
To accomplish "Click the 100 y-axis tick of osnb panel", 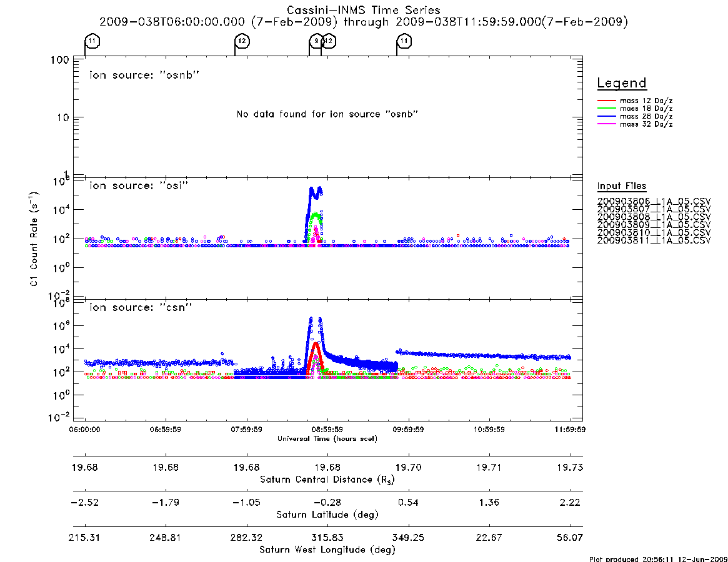I will tap(60, 60).
